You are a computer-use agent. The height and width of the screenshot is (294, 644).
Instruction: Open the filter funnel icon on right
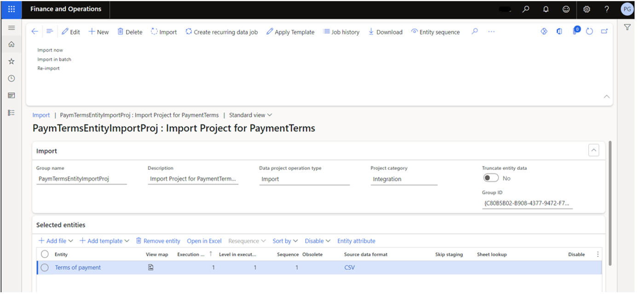[x=627, y=28]
